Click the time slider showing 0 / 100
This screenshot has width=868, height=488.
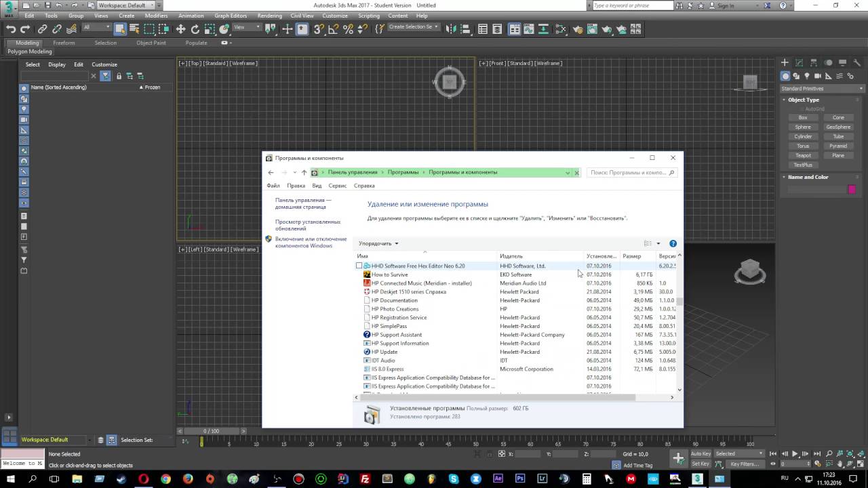[211, 431]
